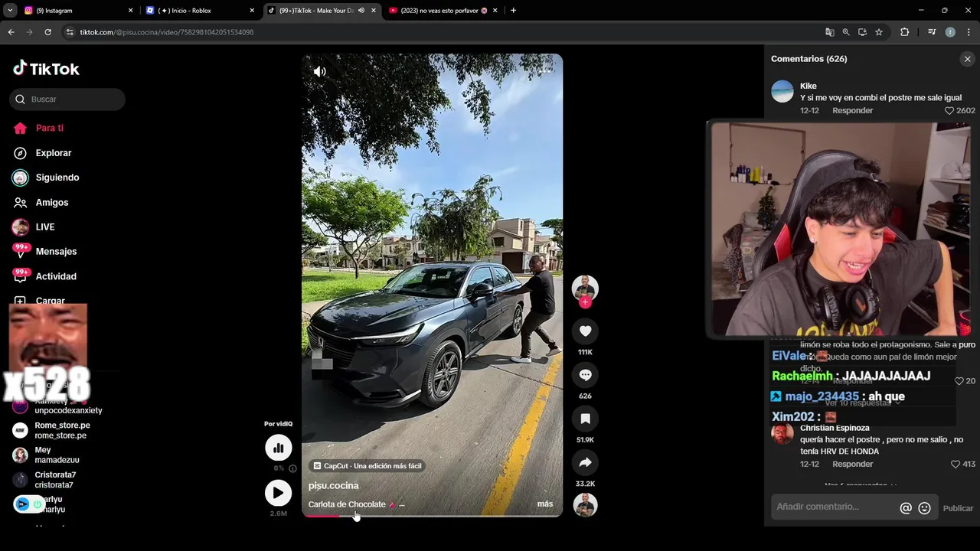Open the CapCut editing banner
980x551 pixels.
click(x=367, y=466)
